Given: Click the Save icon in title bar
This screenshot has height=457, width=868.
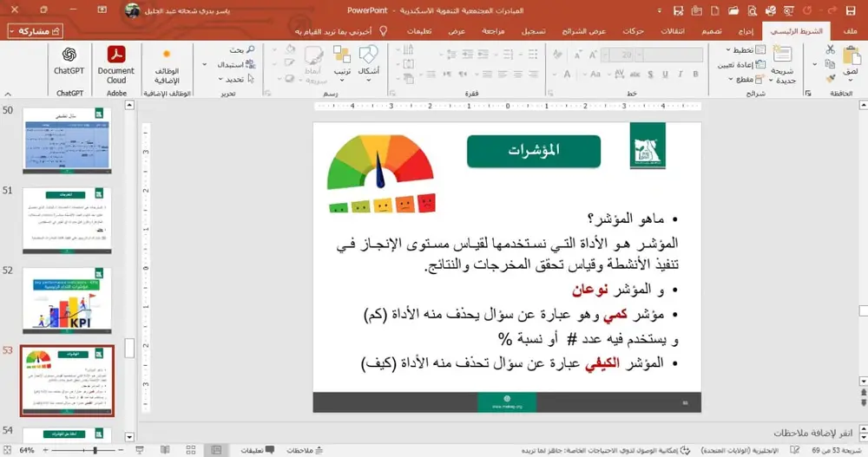Looking at the screenshot, I should coord(851,10).
